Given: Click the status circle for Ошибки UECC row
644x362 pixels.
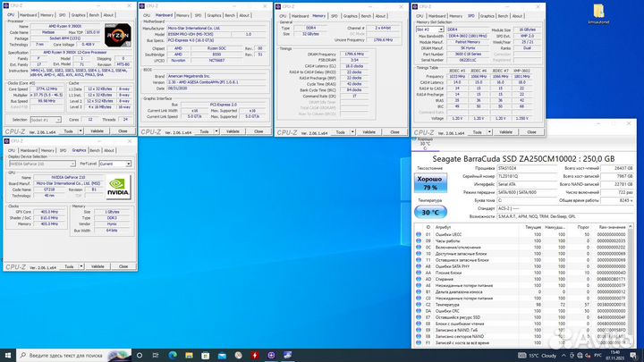Looking at the screenshot, I should (x=419, y=234).
